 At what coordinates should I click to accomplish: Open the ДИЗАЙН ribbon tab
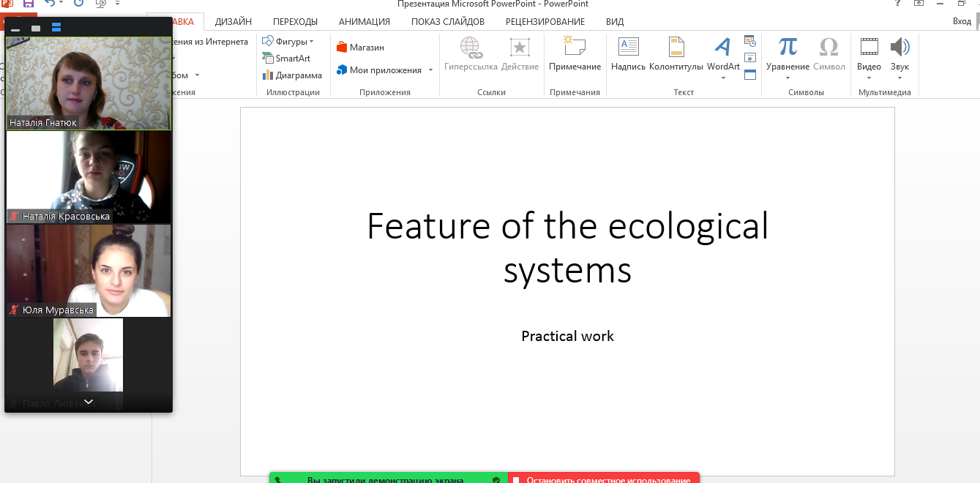(x=233, y=21)
